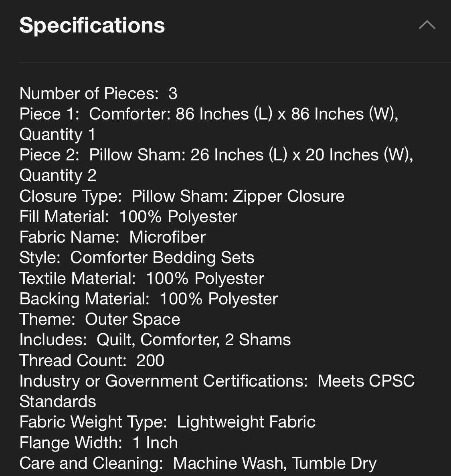This screenshot has width=451, height=476.
Task: Click the Quantity 1 text
Action: [x=57, y=134]
